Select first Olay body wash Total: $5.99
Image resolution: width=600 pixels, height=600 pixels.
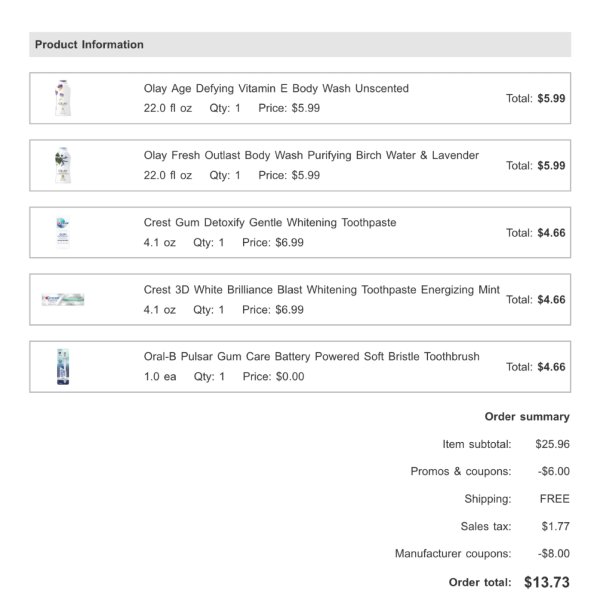click(x=535, y=98)
